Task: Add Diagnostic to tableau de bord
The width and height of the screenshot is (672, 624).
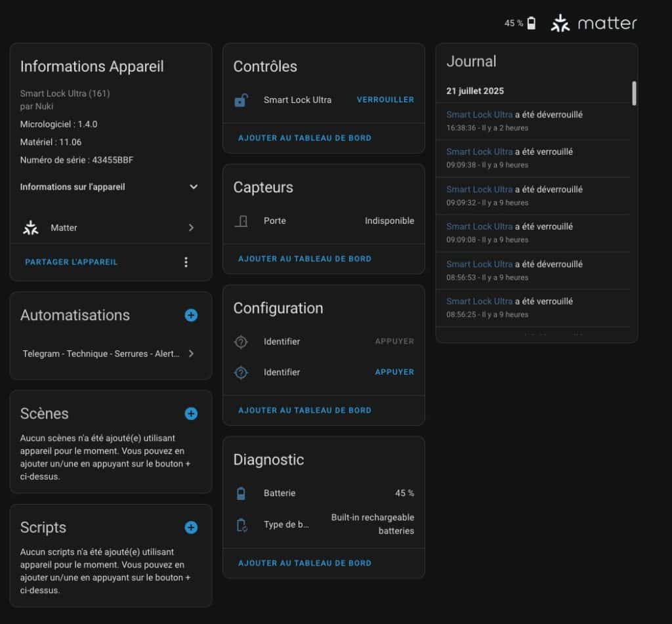Action: (x=304, y=563)
